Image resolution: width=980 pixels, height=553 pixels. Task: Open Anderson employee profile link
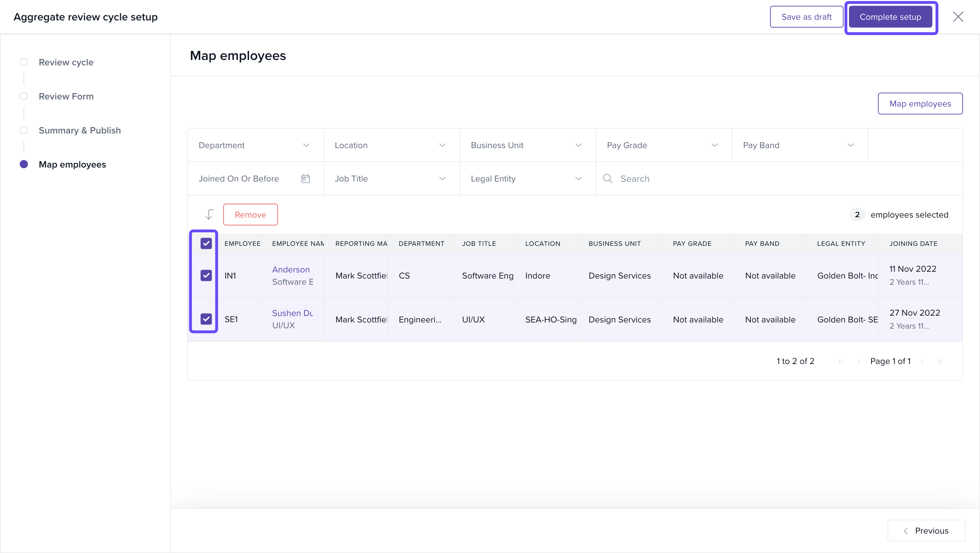[x=291, y=269]
